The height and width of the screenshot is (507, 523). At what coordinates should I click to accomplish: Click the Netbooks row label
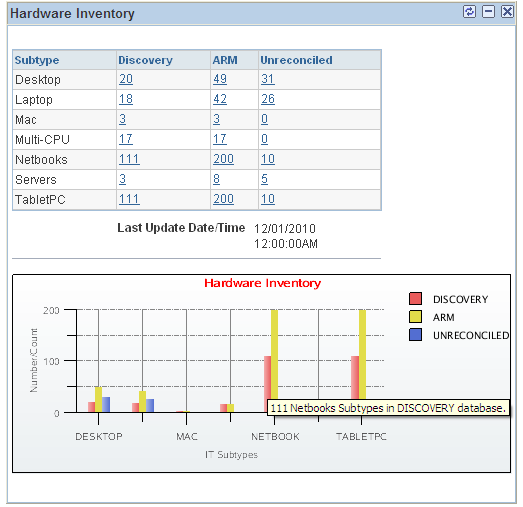(41, 159)
